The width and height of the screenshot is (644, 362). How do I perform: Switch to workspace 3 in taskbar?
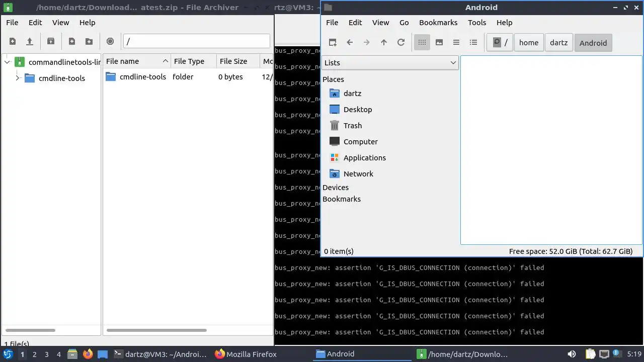(x=46, y=354)
